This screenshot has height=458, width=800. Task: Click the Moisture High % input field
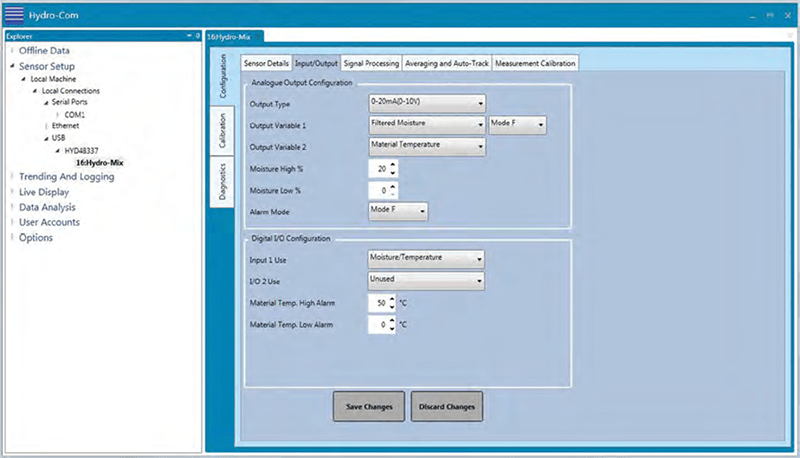pos(379,169)
